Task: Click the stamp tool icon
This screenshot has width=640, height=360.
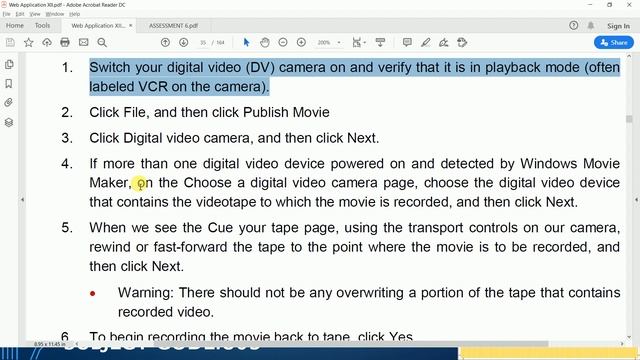Action: [462, 42]
